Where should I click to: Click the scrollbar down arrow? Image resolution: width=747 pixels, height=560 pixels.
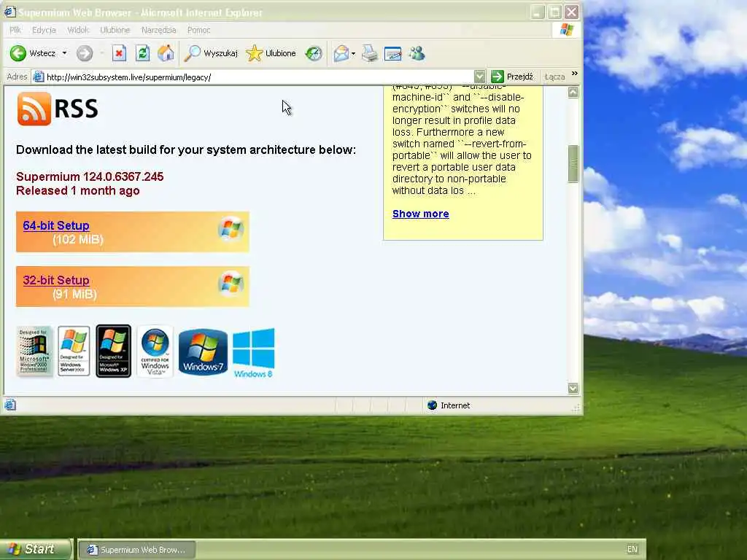tap(573, 388)
